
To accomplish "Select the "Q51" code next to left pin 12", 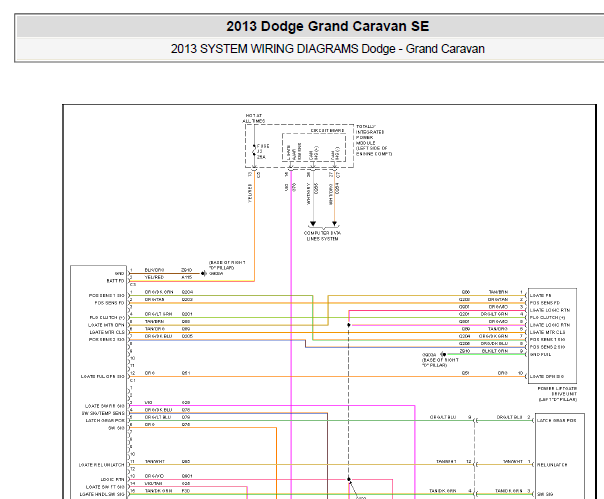I will point(186,373).
